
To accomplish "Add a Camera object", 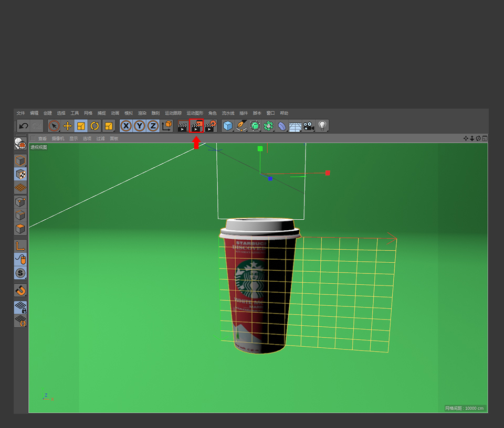I will coord(309,126).
